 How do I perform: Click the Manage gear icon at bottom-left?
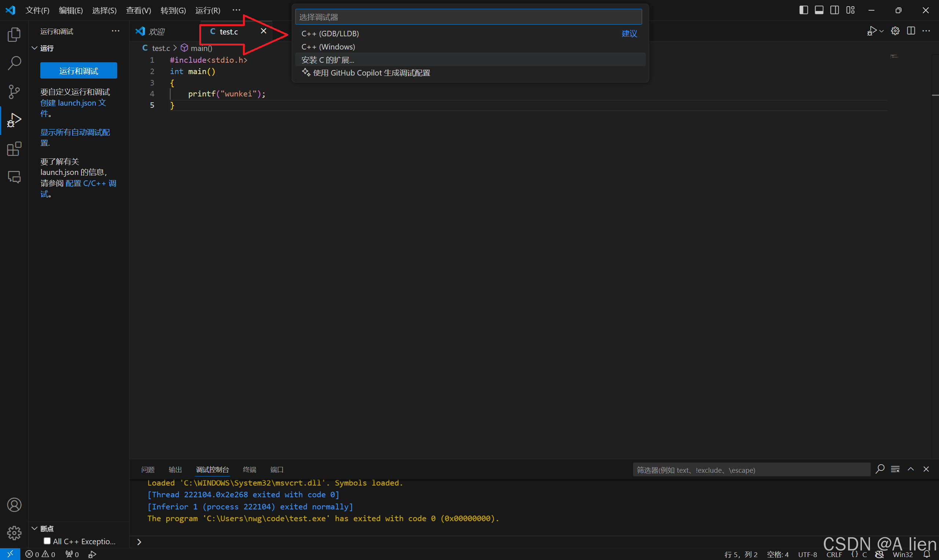click(14, 533)
